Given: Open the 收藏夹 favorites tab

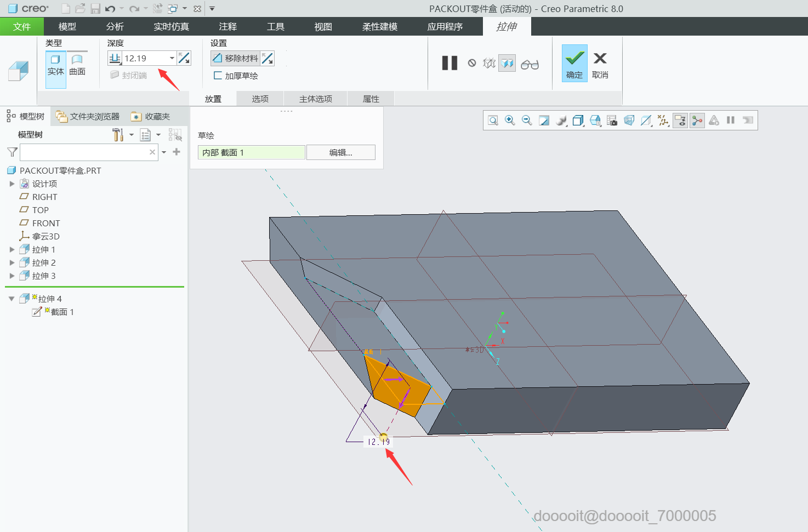Looking at the screenshot, I should tap(151, 116).
